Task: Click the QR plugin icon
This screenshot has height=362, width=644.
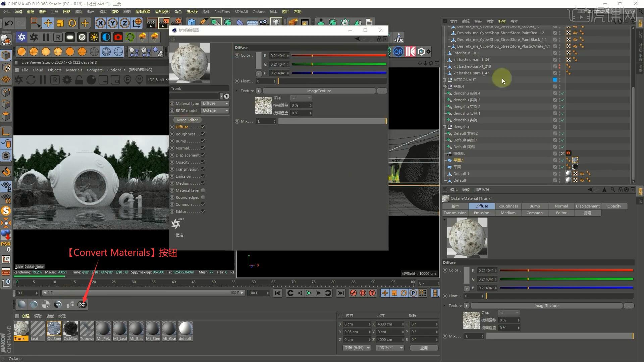Action: click(398, 52)
